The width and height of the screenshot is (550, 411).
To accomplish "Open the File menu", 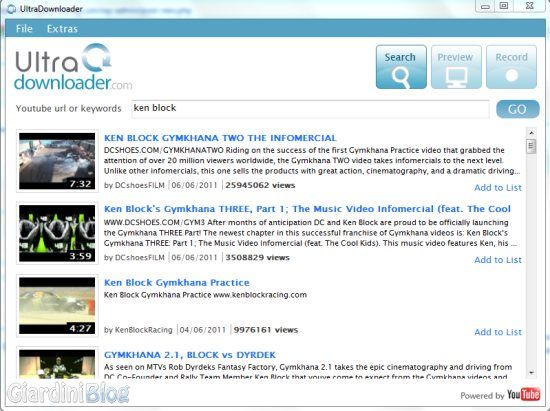I will (24, 29).
